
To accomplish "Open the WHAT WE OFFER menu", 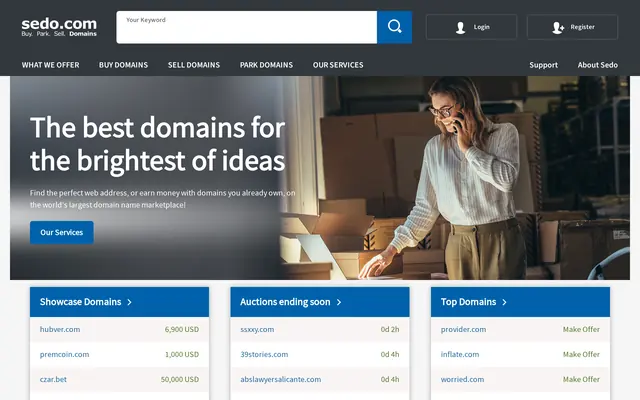I will coord(51,65).
